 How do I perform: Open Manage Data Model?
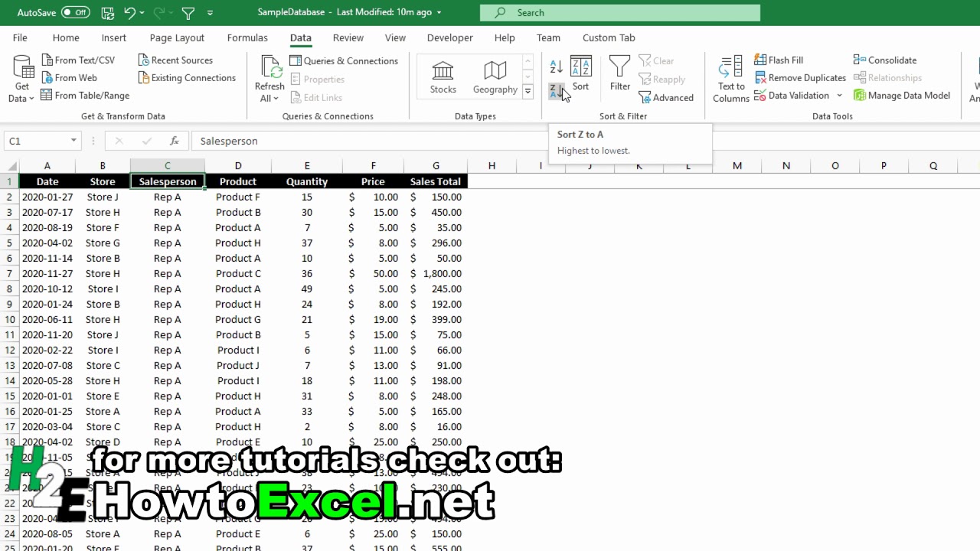point(906,95)
